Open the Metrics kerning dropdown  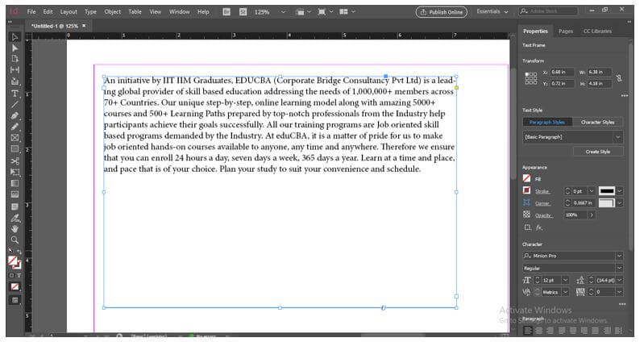tap(566, 292)
